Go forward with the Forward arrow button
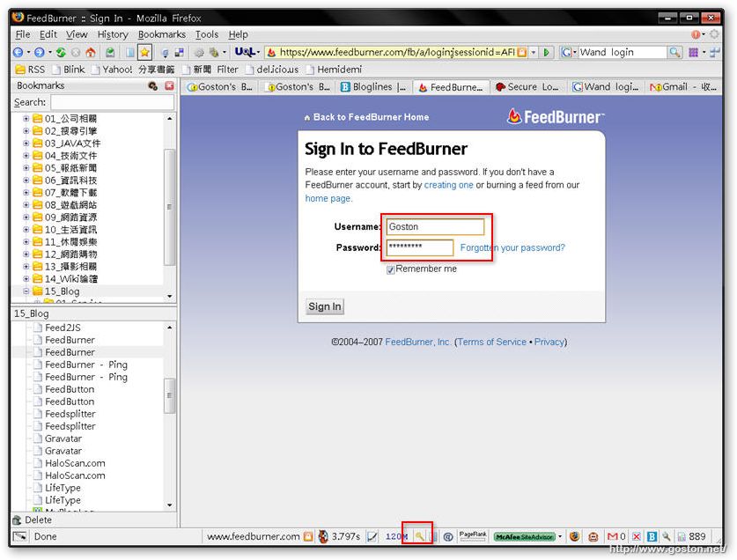The height and width of the screenshot is (560, 737). pyautogui.click(x=40, y=52)
